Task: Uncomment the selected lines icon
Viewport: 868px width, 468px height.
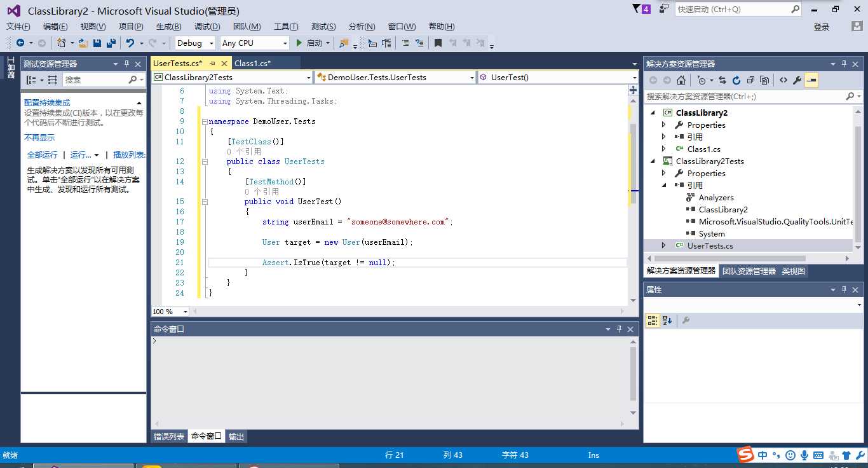Action: (419, 43)
